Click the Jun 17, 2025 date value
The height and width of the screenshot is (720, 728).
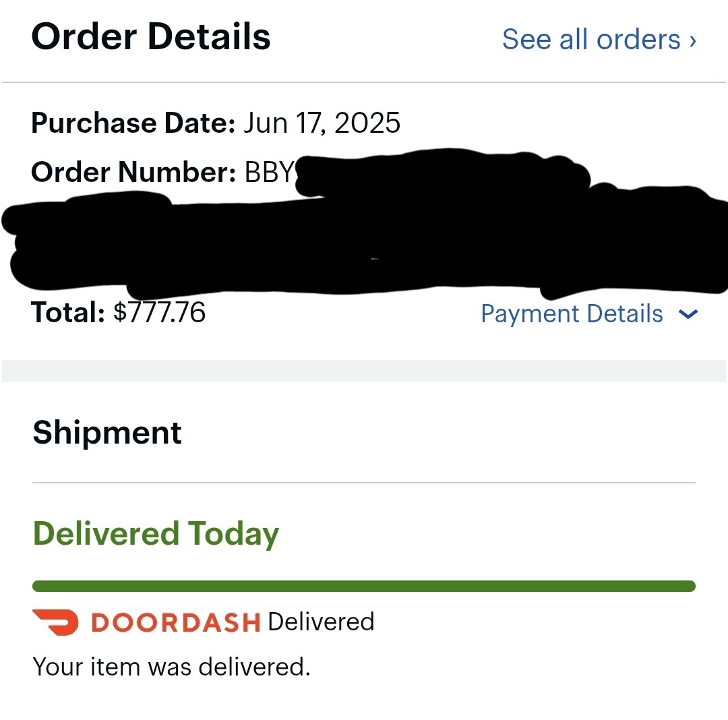click(322, 123)
